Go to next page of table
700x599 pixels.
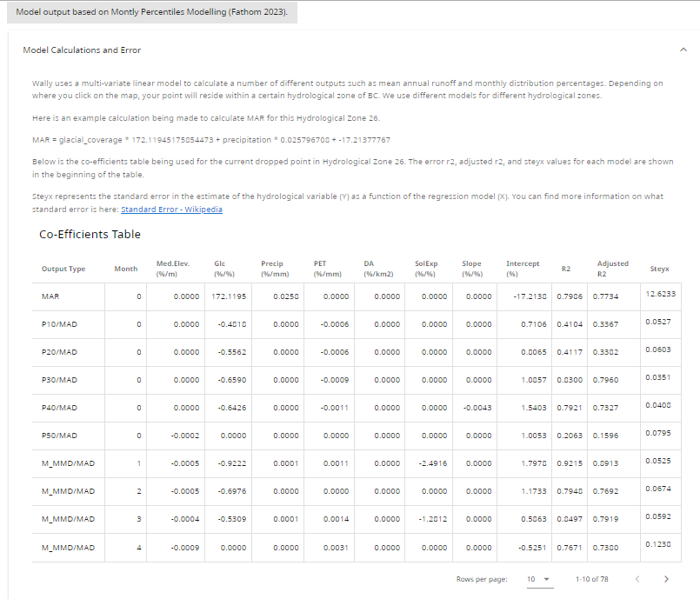click(666, 579)
